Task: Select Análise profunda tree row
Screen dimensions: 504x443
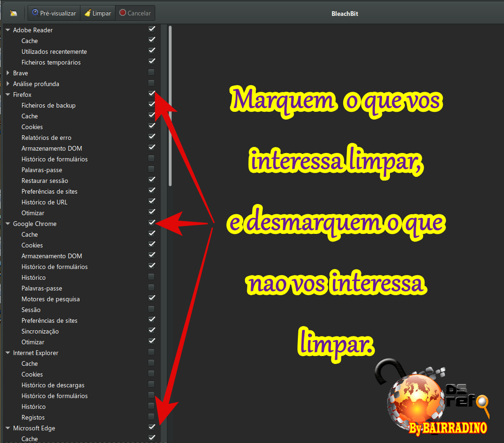Action: [81, 84]
